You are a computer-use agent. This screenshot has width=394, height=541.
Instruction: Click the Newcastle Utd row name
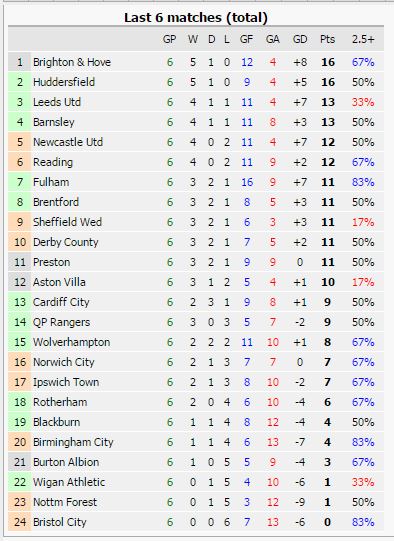click(x=68, y=142)
